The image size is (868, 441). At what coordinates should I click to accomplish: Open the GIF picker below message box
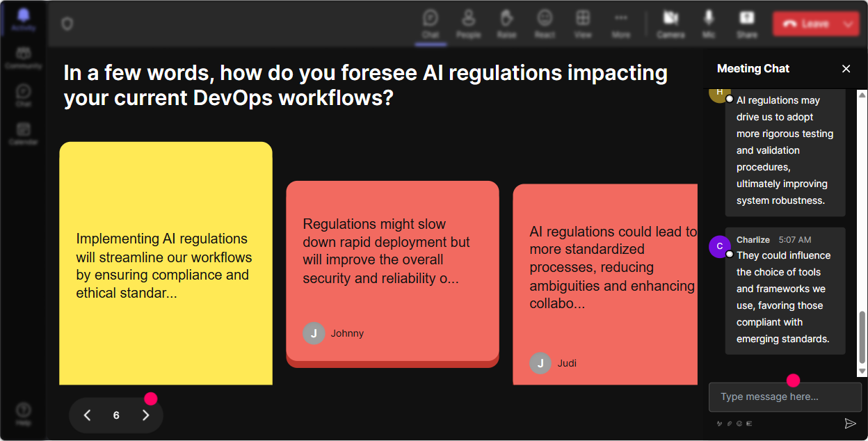749,424
